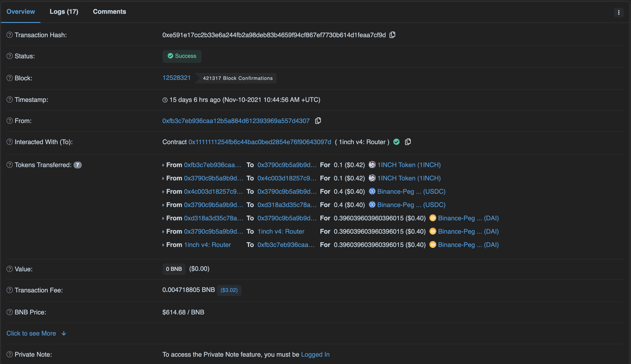Screen dimensions: 631x364
Task: Open the 1inch v4: Router link in the last transfer's From
Action: [x=207, y=244]
